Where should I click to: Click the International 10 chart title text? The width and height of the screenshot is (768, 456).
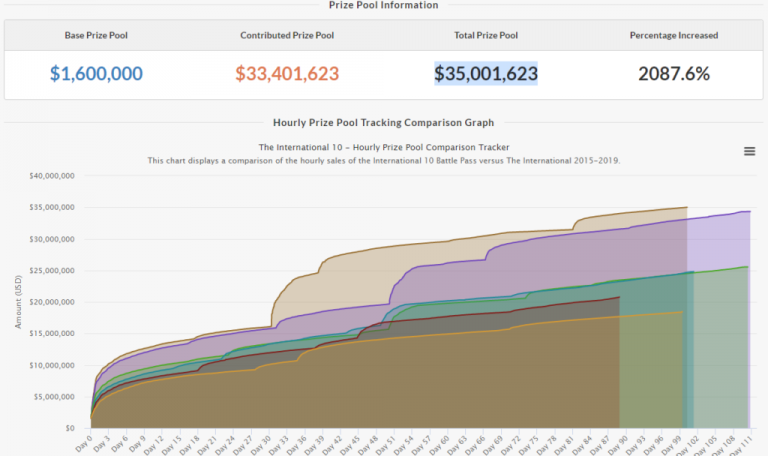[384, 146]
